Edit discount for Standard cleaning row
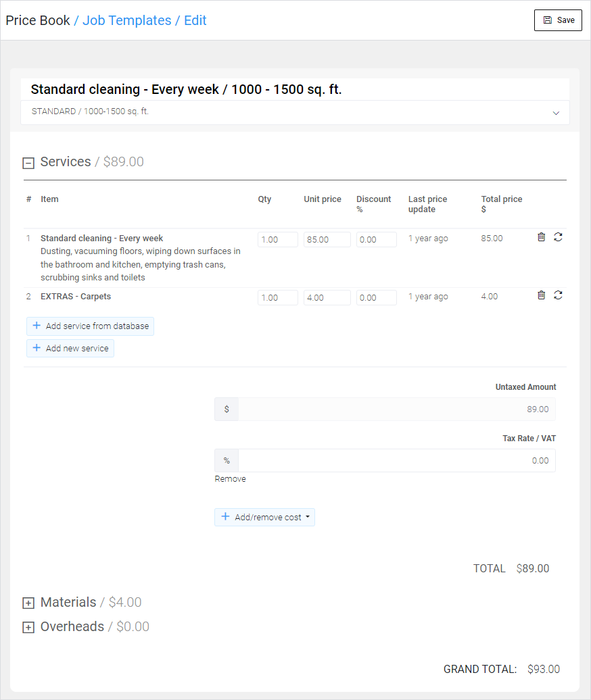This screenshot has height=700, width=591. (376, 240)
